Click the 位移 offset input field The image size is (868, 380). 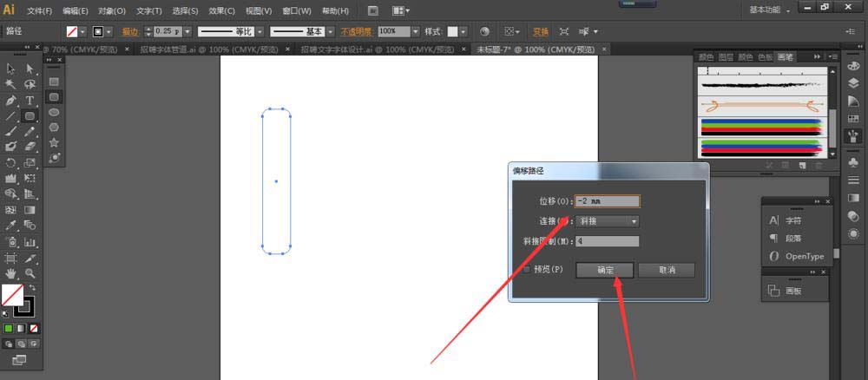[x=608, y=201]
